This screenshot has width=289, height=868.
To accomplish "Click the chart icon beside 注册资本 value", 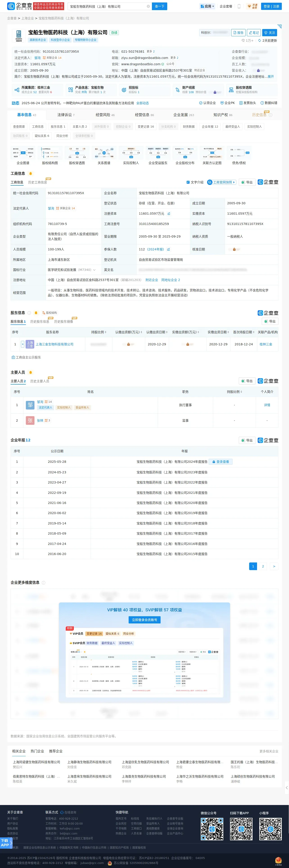I will [169, 214].
